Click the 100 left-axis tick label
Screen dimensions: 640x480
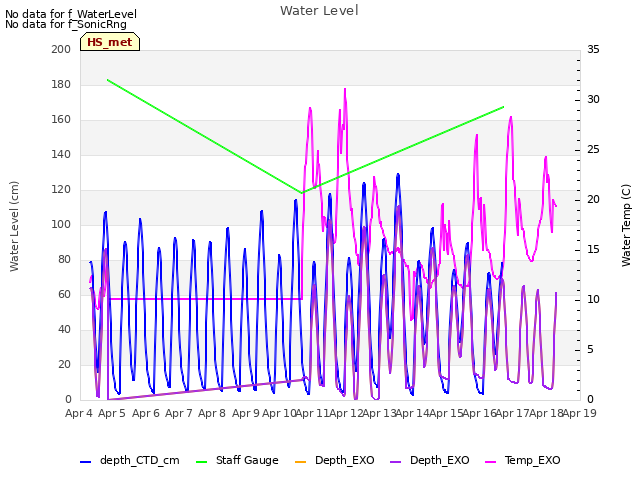point(61,224)
